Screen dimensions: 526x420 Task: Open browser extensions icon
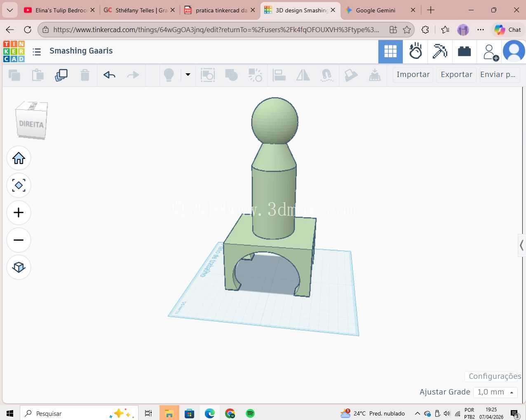click(x=425, y=30)
